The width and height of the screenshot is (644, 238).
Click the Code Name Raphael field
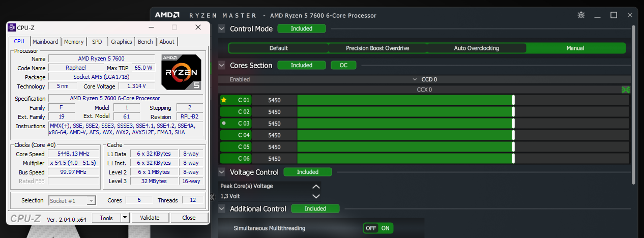pos(76,68)
